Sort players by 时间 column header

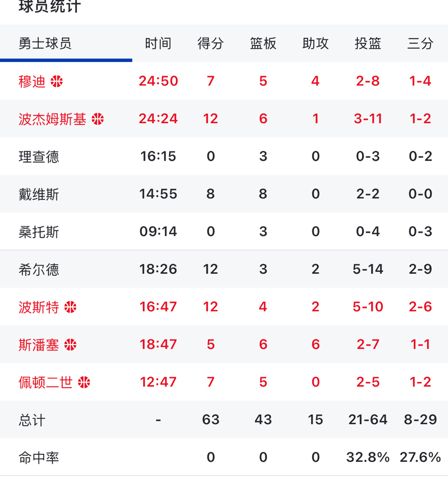pos(158,43)
